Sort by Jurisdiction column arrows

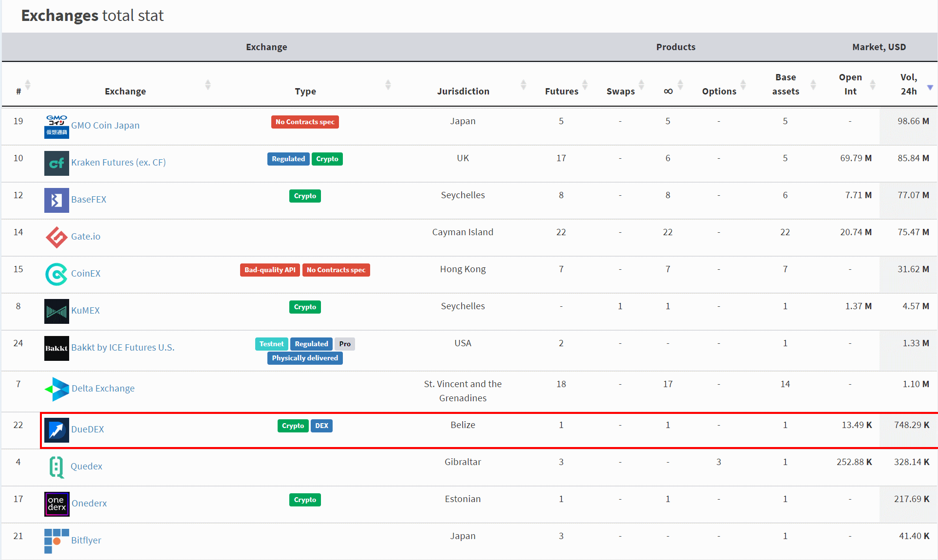point(524,85)
